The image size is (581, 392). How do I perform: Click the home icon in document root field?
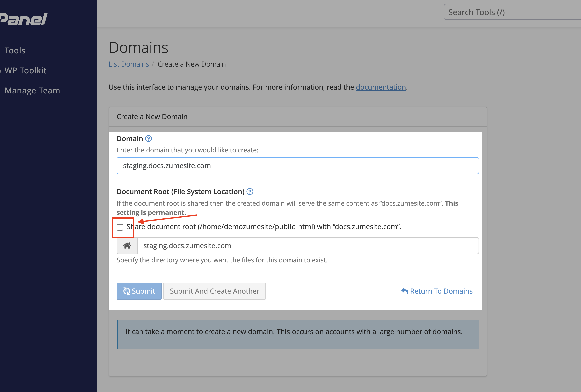127,245
